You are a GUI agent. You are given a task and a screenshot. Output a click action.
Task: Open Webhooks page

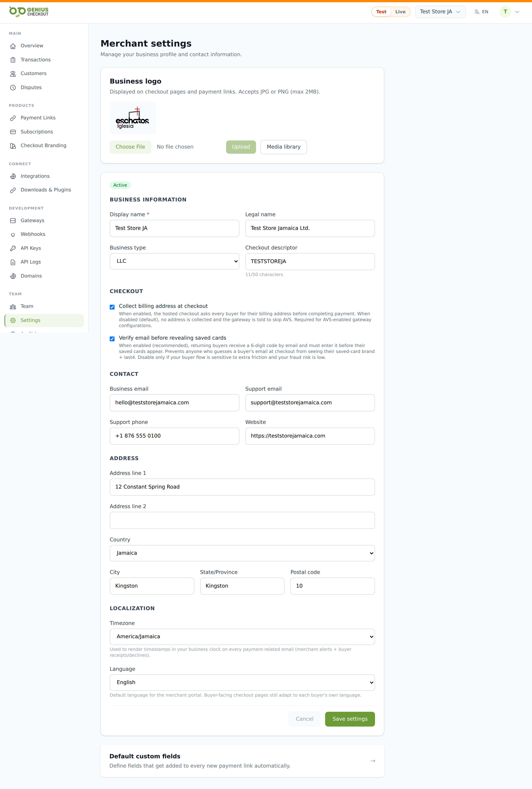[x=44, y=234]
